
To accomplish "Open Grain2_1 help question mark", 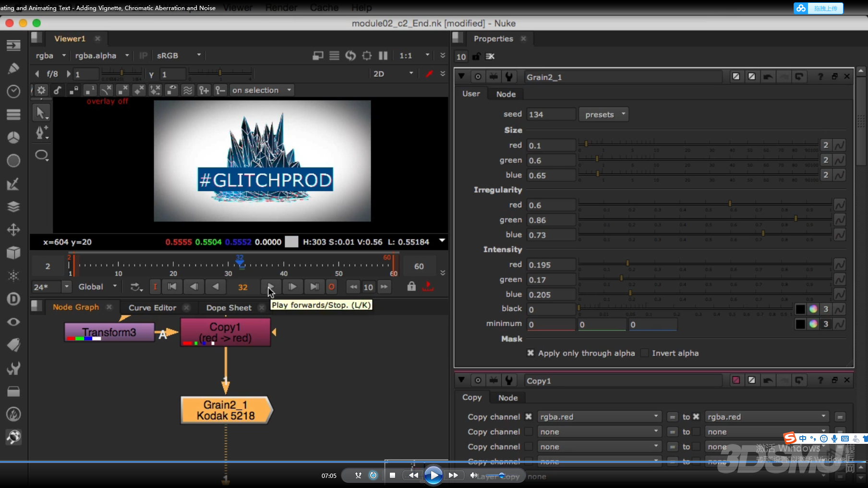I will point(820,77).
